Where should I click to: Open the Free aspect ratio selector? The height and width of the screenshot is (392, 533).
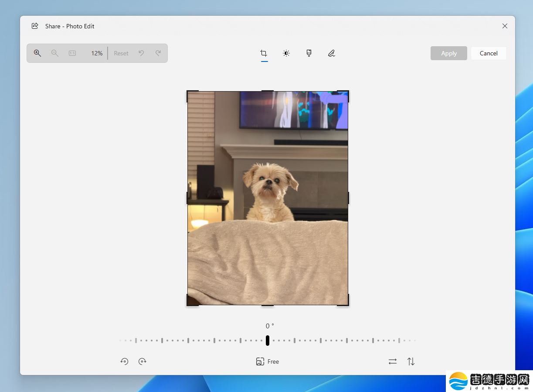point(273,361)
